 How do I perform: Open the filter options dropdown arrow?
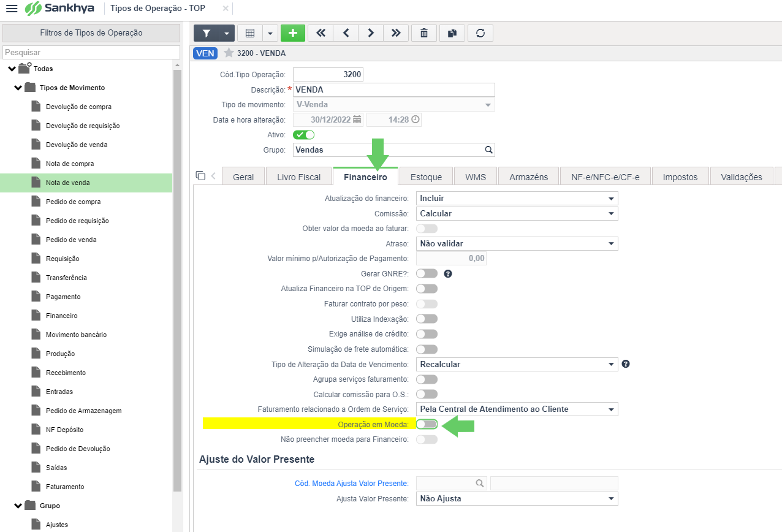tap(227, 33)
